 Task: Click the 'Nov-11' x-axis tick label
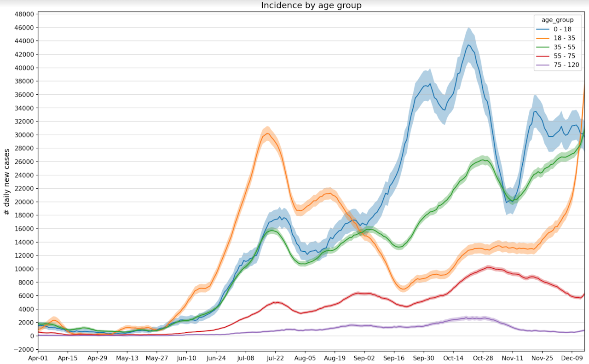(x=512, y=358)
